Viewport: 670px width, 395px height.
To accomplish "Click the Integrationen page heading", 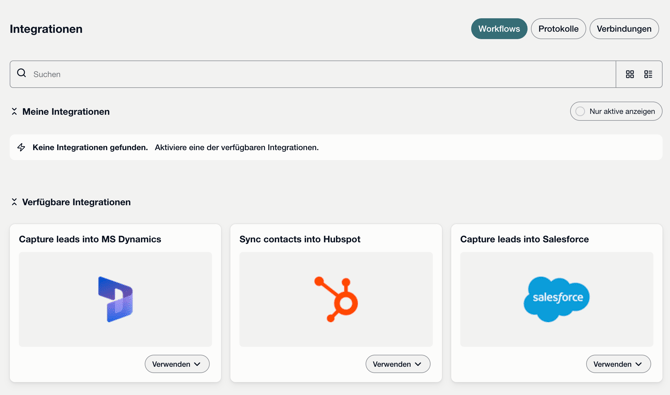I will click(x=46, y=29).
